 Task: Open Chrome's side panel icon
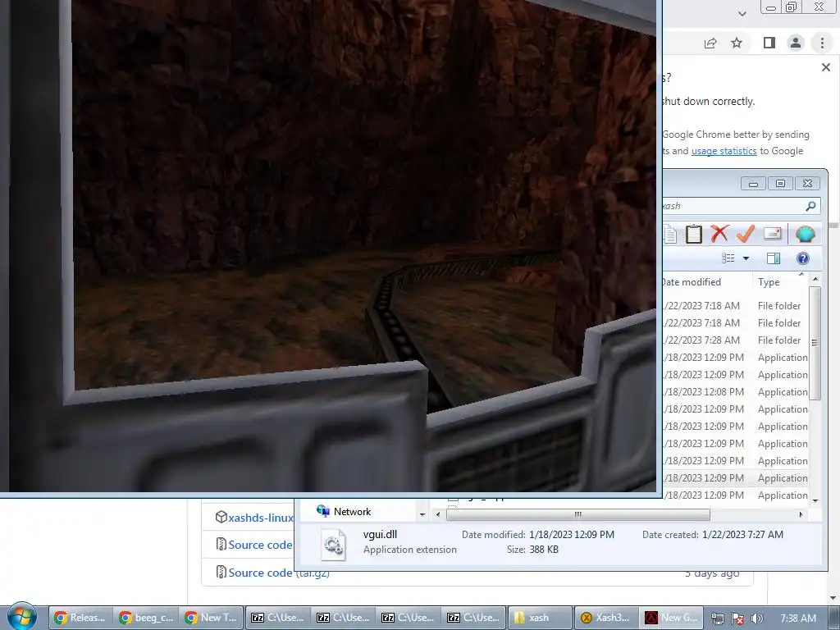click(769, 43)
